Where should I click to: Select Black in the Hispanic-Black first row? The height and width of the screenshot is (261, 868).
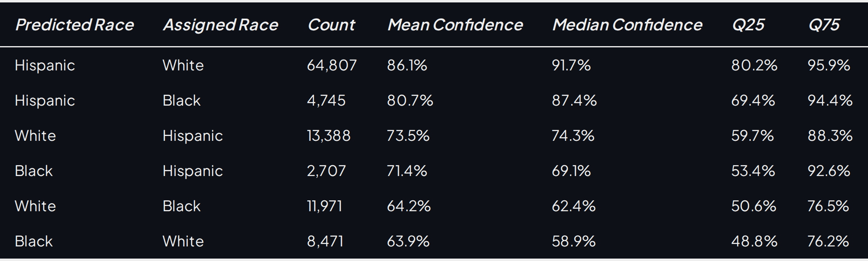coord(181,100)
